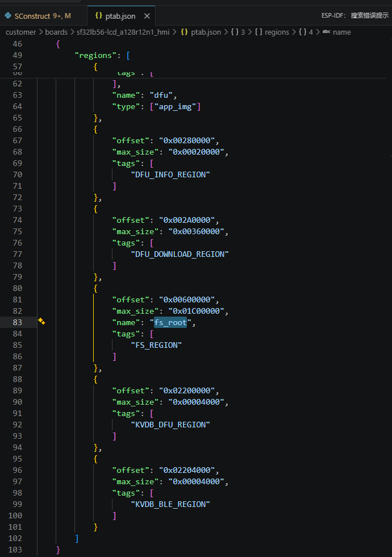The height and width of the screenshot is (557, 392).
Task: Click the "KVDB_BLE_REGION" tag string
Action: 170,504
